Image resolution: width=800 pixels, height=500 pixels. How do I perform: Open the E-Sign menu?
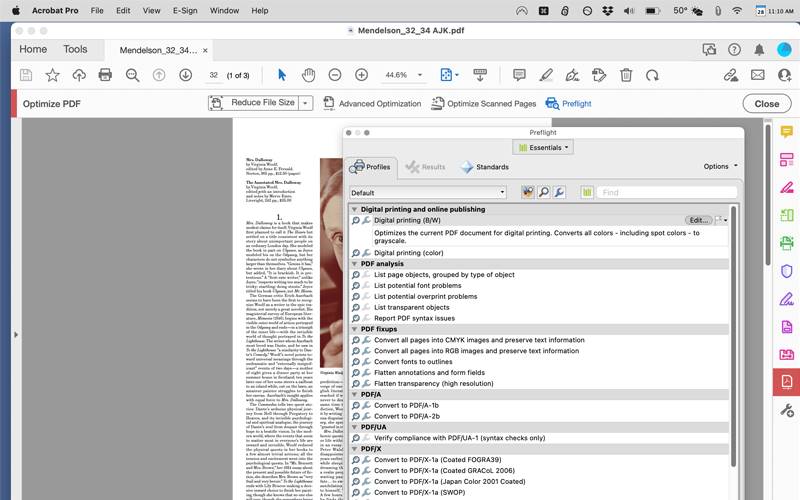(185, 10)
